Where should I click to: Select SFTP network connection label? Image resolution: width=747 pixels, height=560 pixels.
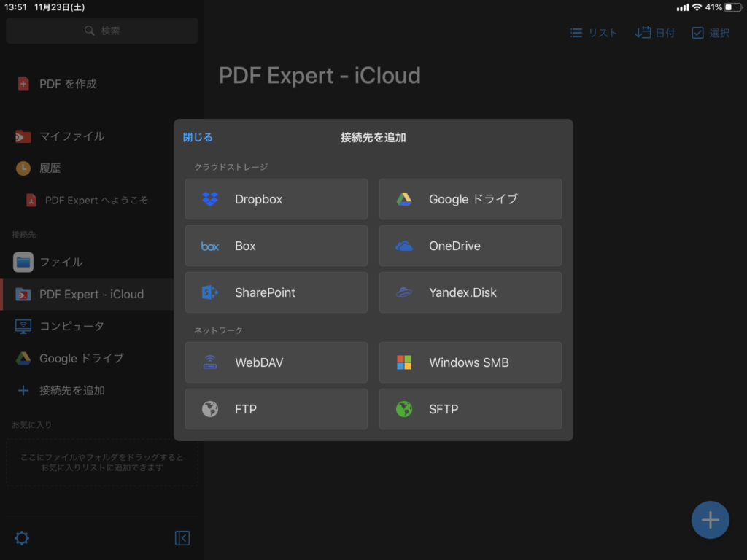coord(444,409)
